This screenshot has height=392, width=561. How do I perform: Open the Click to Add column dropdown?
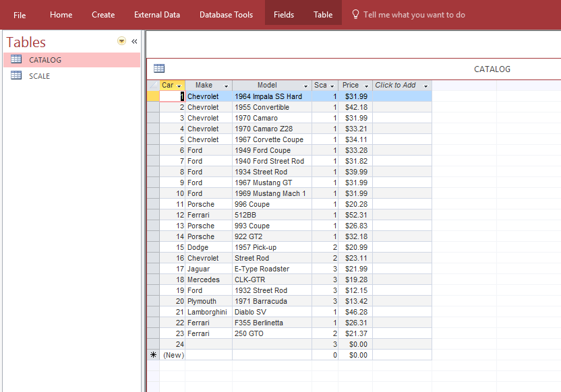click(425, 86)
